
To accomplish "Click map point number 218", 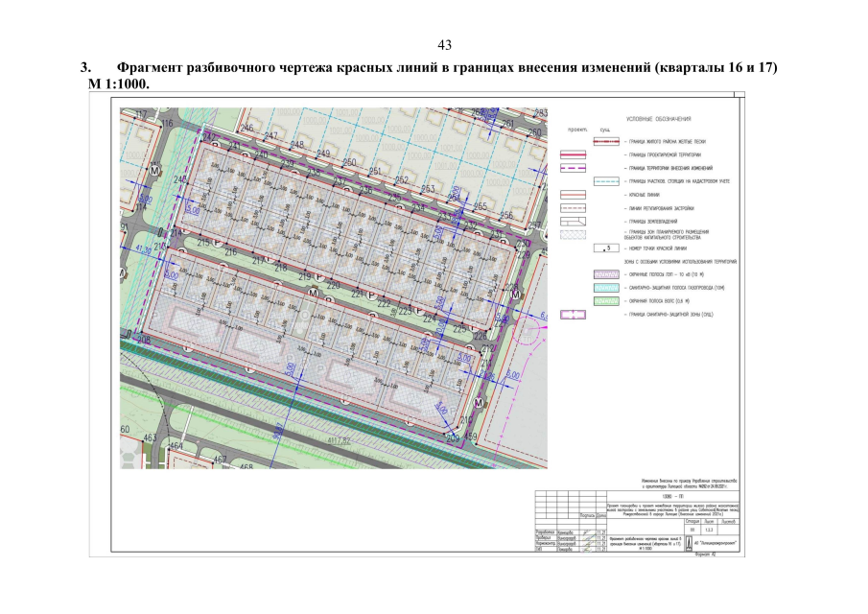I will click(281, 268).
